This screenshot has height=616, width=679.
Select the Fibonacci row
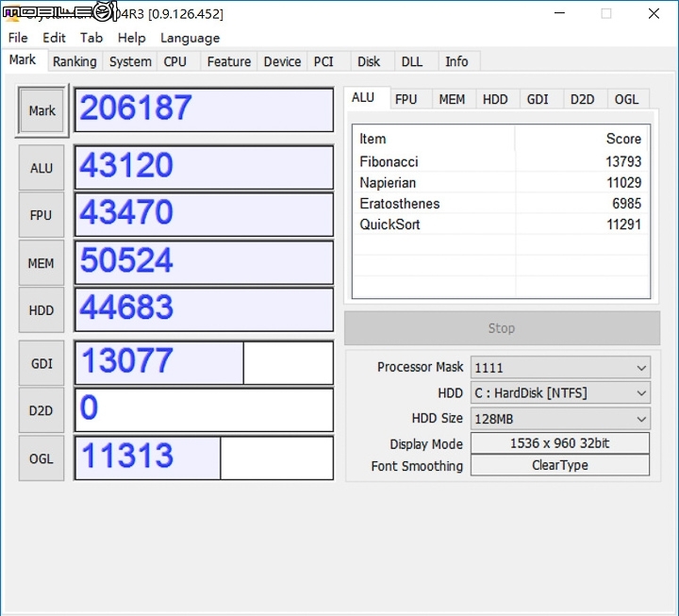[x=501, y=161]
